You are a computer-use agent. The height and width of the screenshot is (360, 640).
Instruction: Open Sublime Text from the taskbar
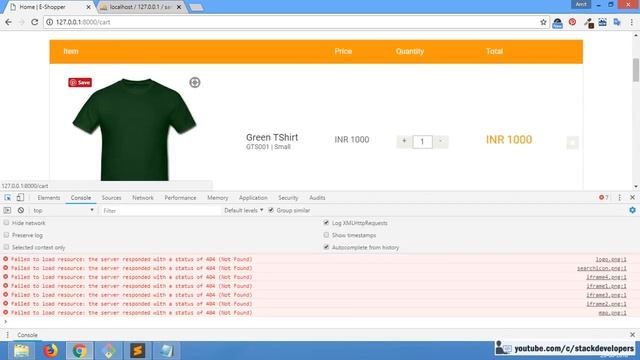tap(138, 351)
